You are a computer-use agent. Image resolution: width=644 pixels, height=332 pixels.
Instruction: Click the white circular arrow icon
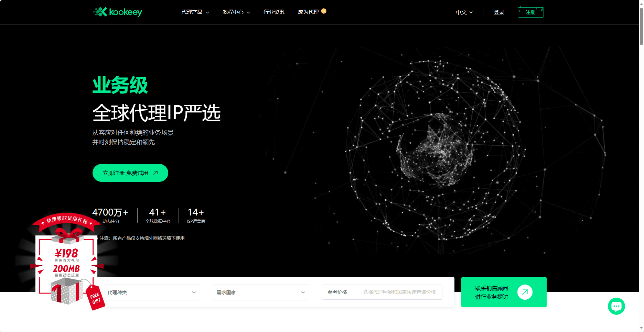[x=525, y=292]
